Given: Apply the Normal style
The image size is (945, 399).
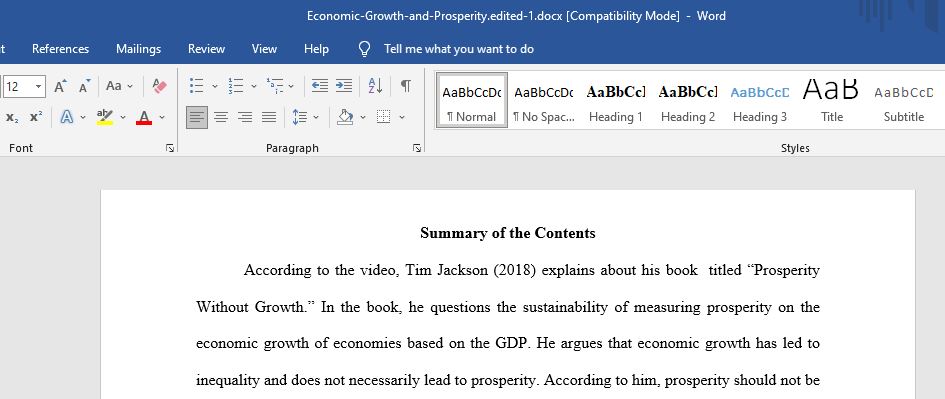Looking at the screenshot, I should pos(472,100).
